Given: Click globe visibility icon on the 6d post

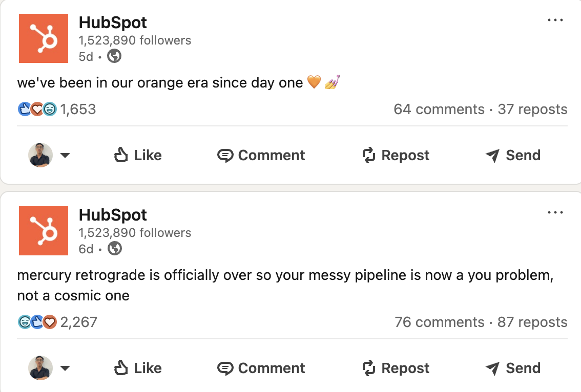Looking at the screenshot, I should 115,249.
